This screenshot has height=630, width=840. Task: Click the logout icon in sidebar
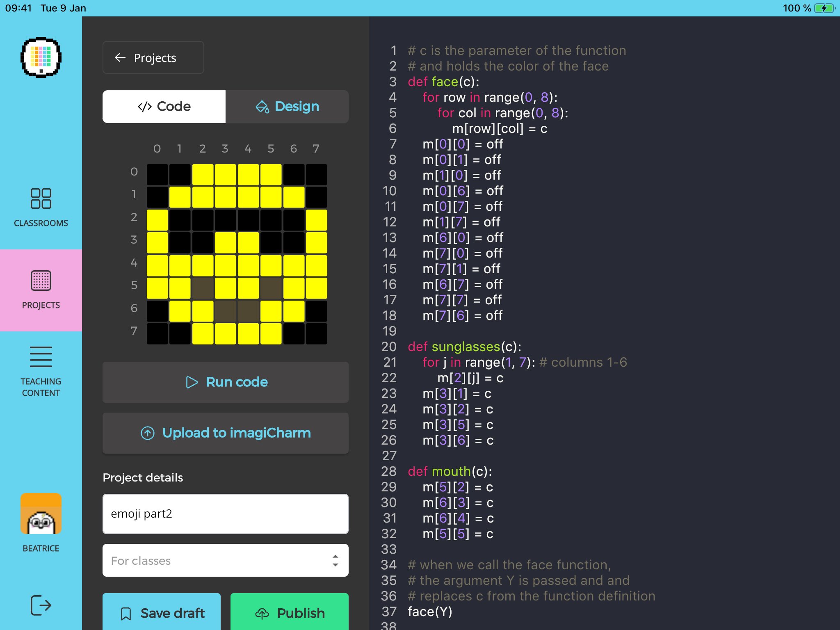pos(41,605)
